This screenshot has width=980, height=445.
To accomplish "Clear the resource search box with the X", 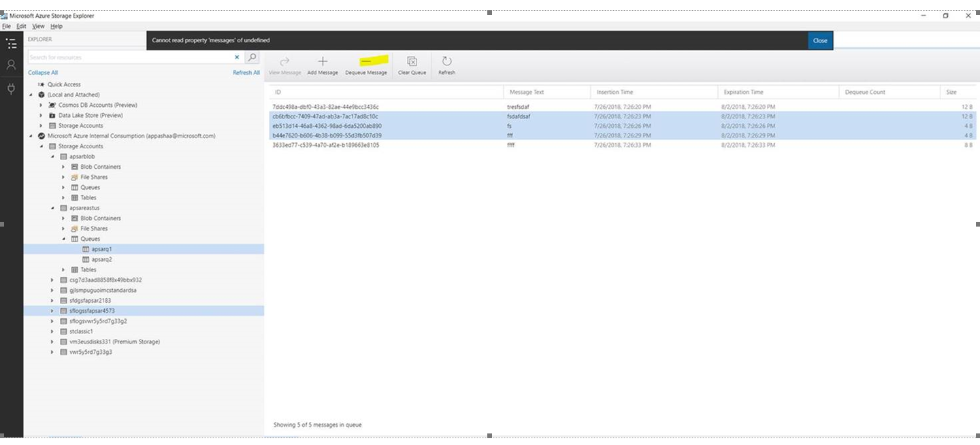I will pos(238,57).
